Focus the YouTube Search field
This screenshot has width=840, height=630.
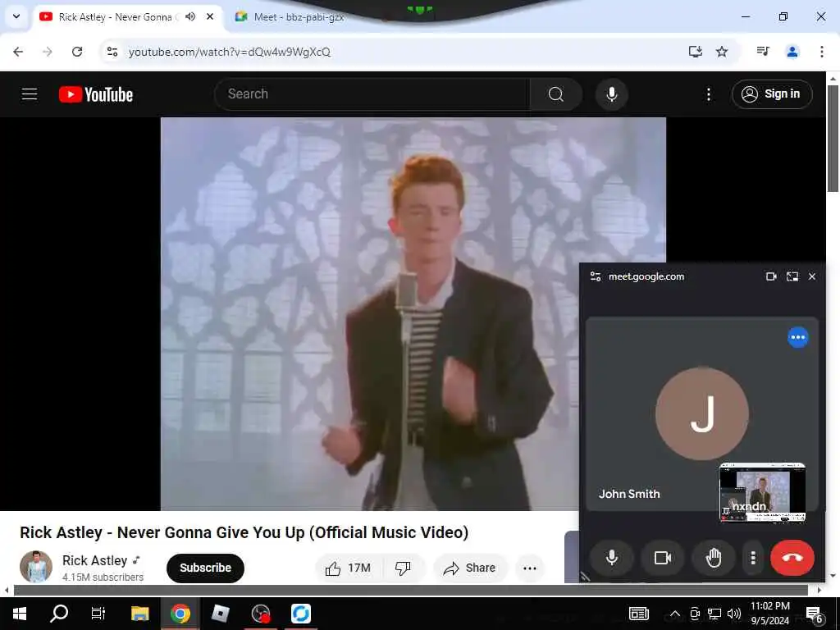click(372, 94)
